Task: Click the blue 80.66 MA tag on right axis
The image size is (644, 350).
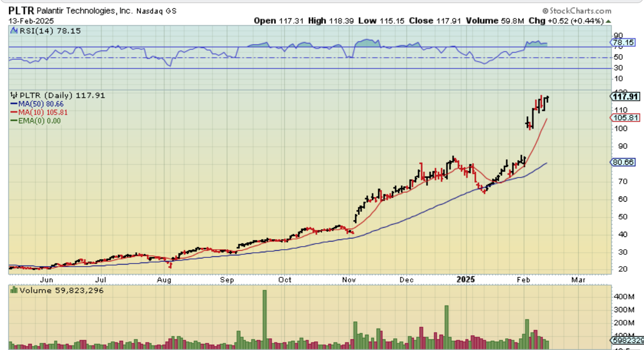Action: pyautogui.click(x=623, y=162)
